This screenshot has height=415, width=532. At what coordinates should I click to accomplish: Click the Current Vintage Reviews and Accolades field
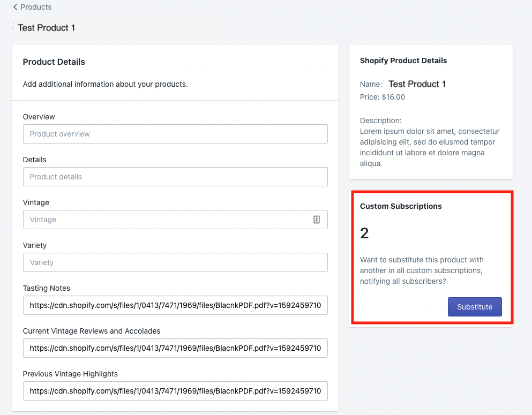(175, 348)
